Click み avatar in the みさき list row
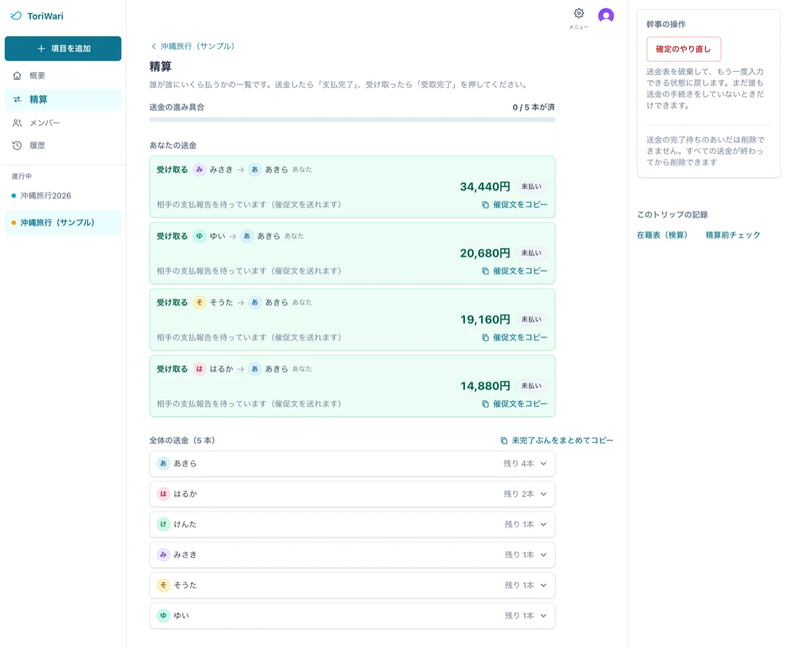This screenshot has height=648, width=812. (x=163, y=555)
